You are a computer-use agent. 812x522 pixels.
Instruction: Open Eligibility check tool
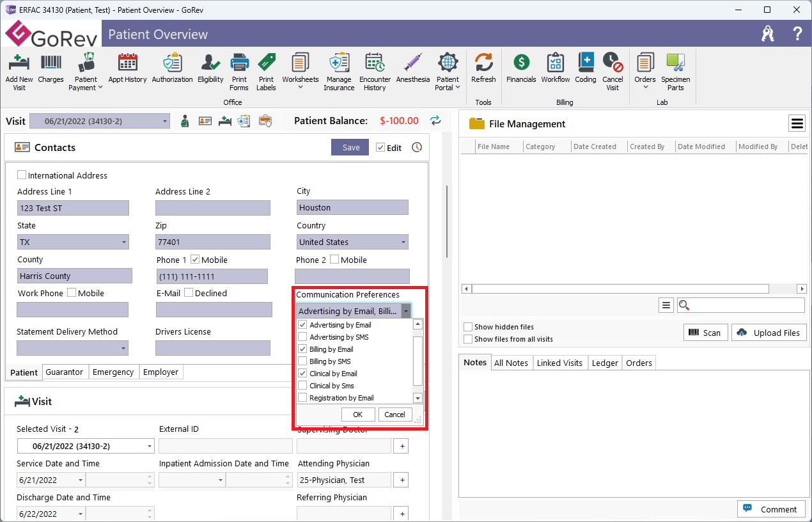(210, 63)
